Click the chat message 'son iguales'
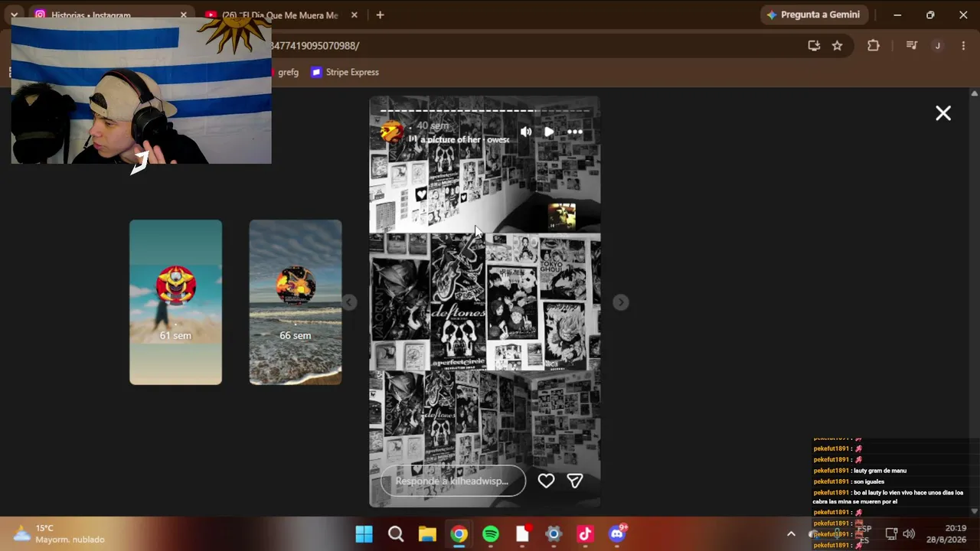This screenshot has width=980, height=551. click(868, 481)
